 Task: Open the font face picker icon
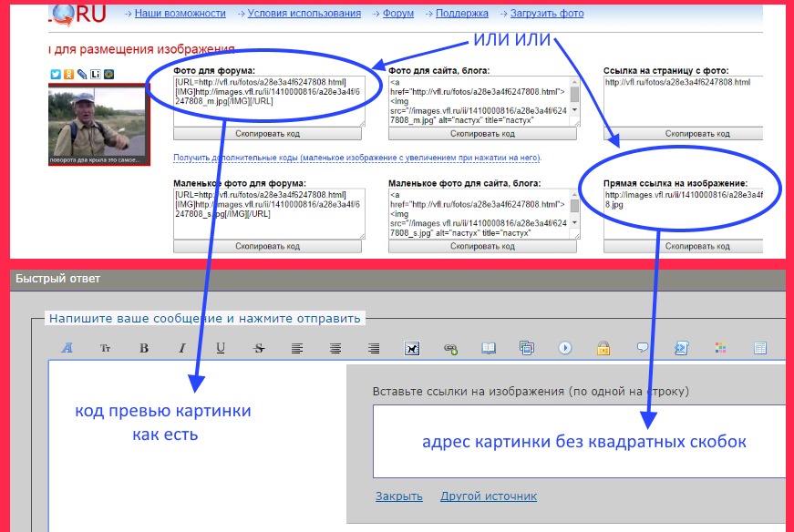pos(67,348)
